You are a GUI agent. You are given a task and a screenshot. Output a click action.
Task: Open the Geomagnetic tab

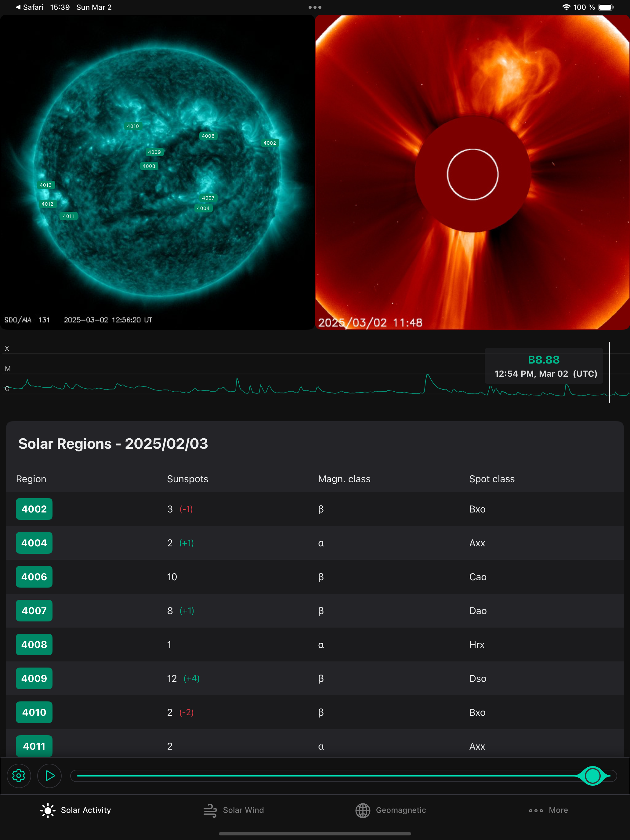391,810
